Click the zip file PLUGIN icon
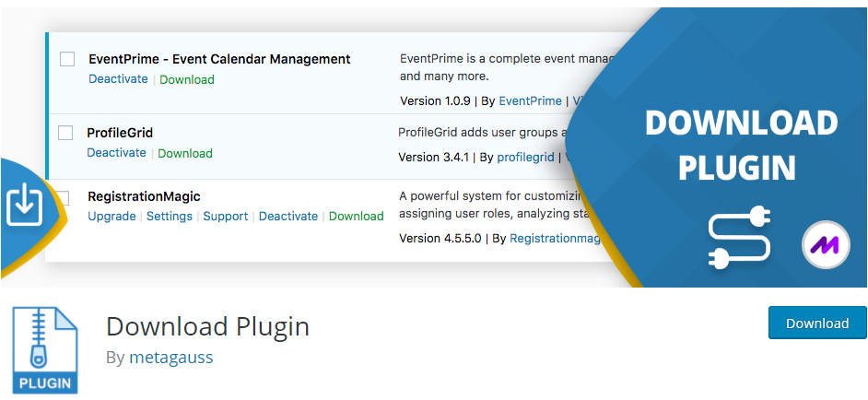This screenshot has height=400, width=868. 45,351
